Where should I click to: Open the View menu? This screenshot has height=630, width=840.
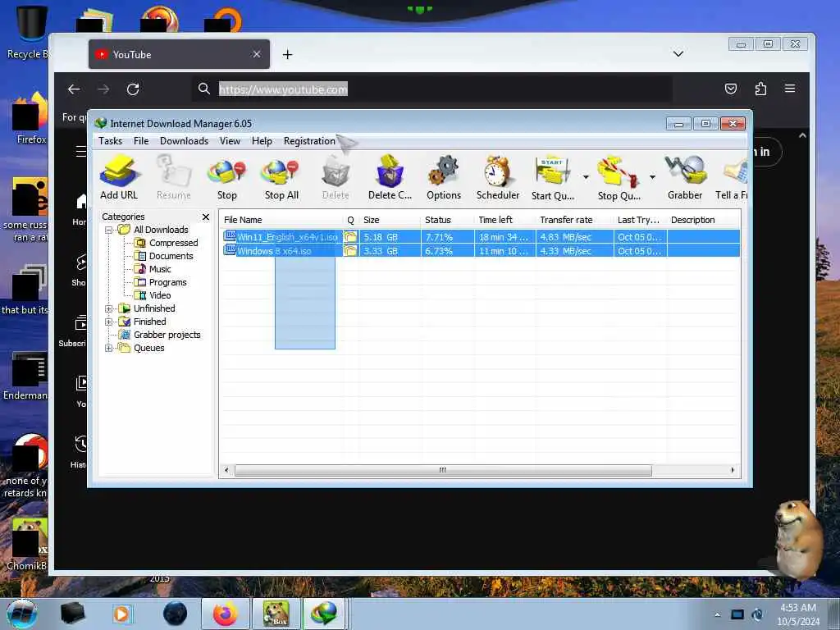(230, 141)
